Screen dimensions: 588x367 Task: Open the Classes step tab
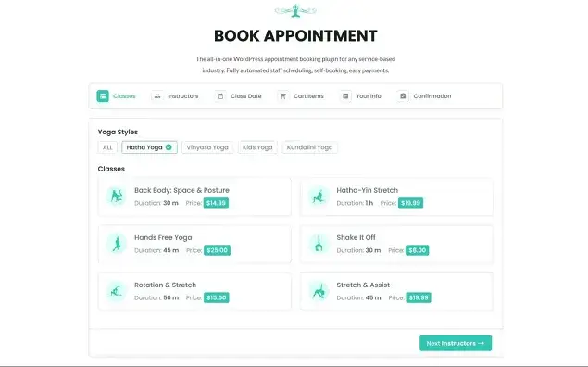117,96
